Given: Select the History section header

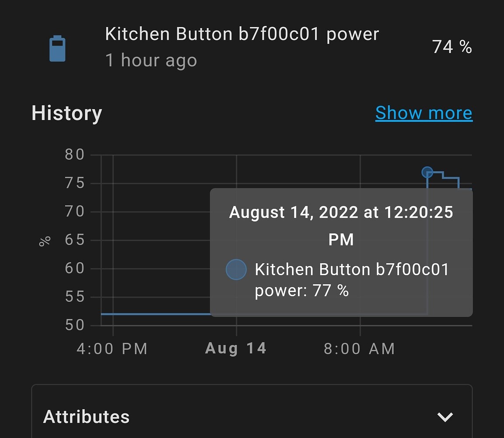Looking at the screenshot, I should (66, 113).
